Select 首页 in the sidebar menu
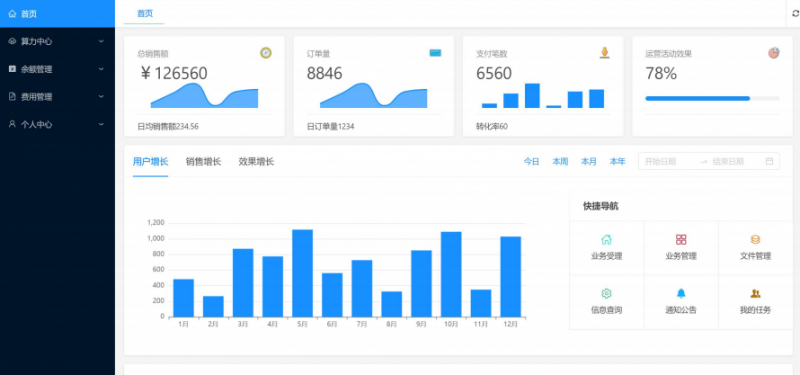Screen dimensions: 800x375 point(57,14)
